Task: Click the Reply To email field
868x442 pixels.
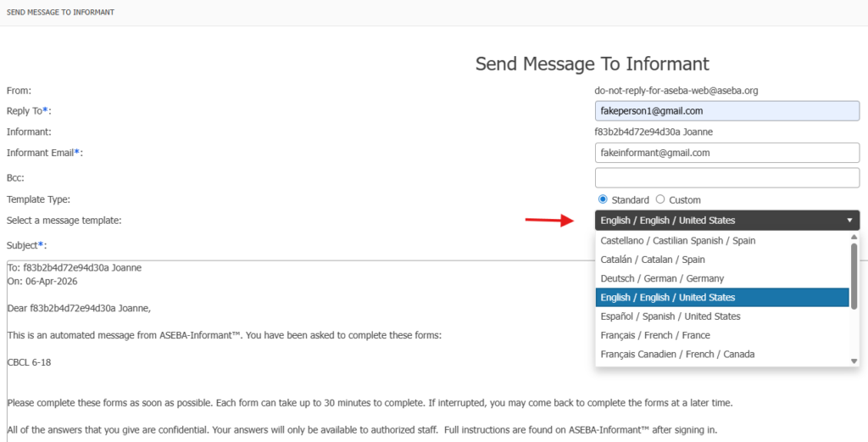Action: coord(727,110)
